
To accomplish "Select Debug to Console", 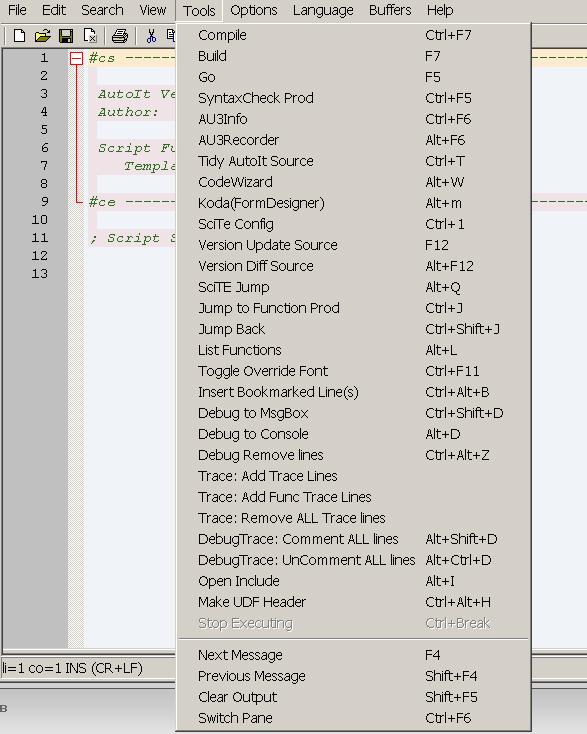I will [x=353, y=434].
